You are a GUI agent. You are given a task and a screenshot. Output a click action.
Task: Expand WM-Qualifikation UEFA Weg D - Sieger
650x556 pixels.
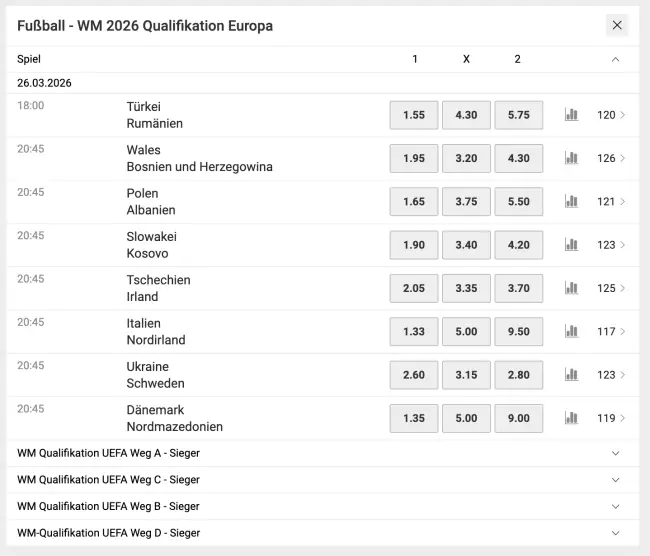[x=615, y=533]
